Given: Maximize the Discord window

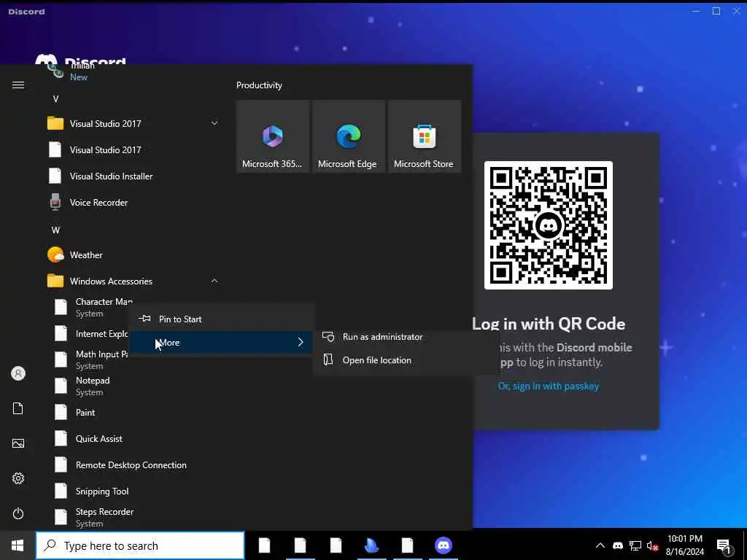Looking at the screenshot, I should [716, 11].
